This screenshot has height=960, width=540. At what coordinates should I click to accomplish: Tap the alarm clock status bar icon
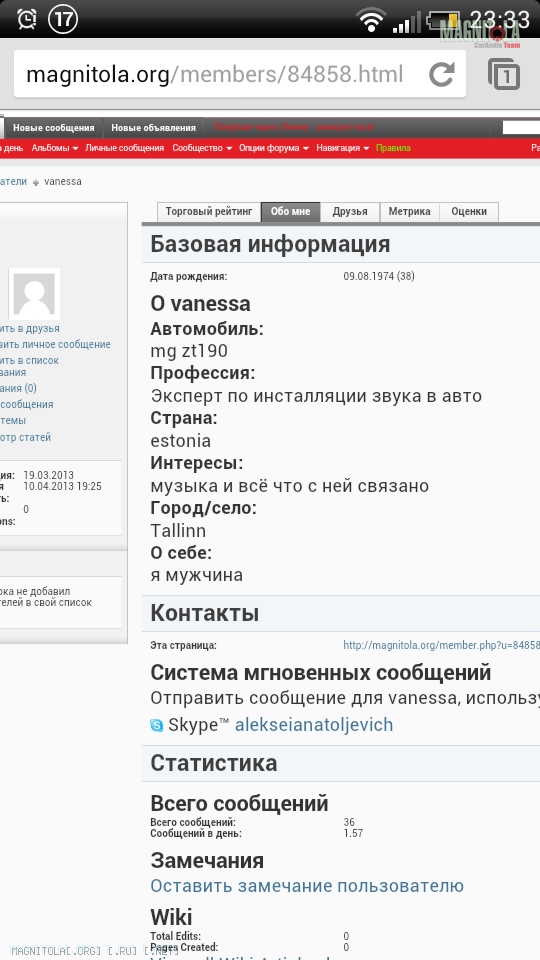tap(26, 20)
